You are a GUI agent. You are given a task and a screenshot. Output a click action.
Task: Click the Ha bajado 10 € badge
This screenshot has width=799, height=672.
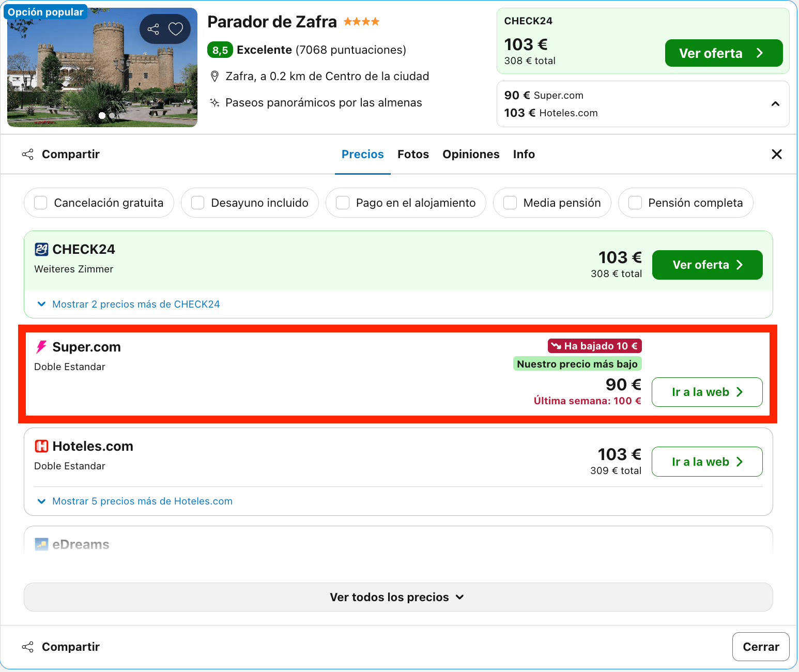click(595, 346)
